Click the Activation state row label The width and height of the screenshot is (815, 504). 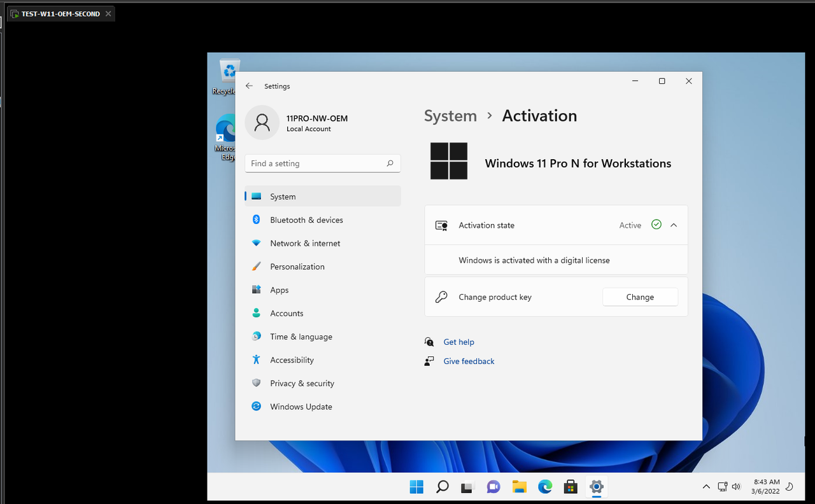coord(486,225)
